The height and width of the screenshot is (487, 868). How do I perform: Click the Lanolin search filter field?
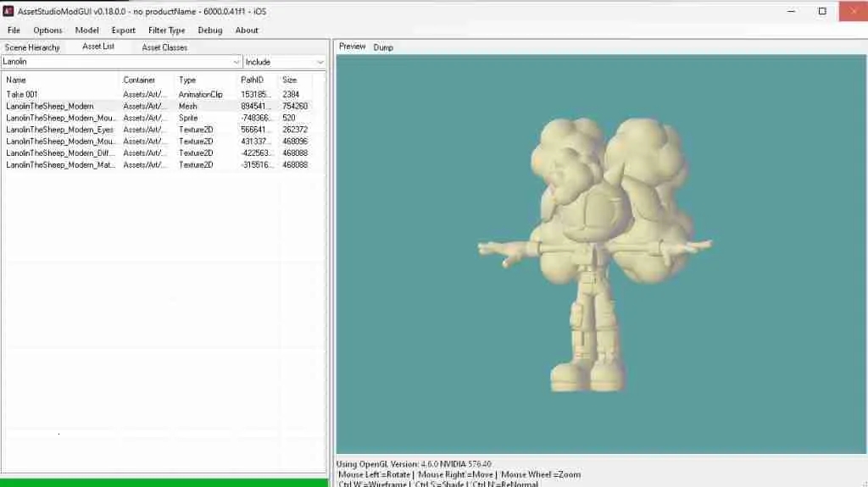116,62
